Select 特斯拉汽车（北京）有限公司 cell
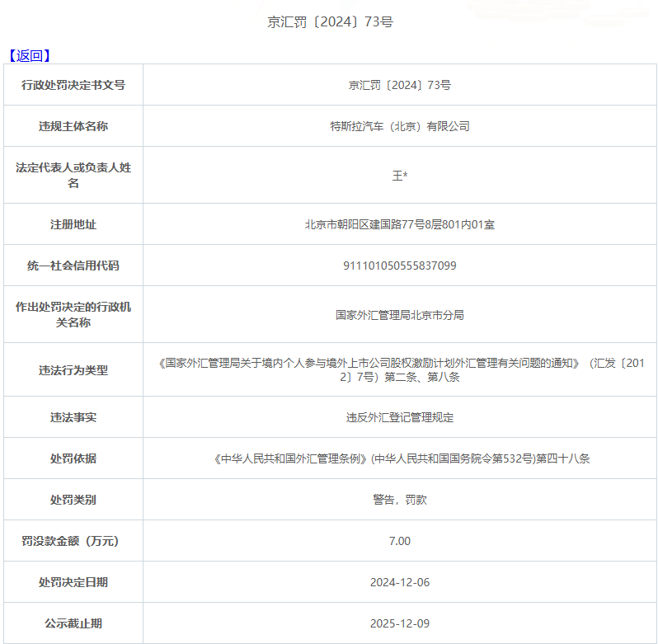This screenshot has height=644, width=658. click(399, 126)
